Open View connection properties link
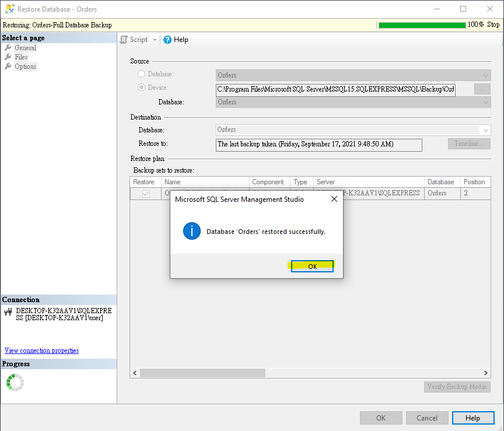504x431 pixels. tap(41, 351)
